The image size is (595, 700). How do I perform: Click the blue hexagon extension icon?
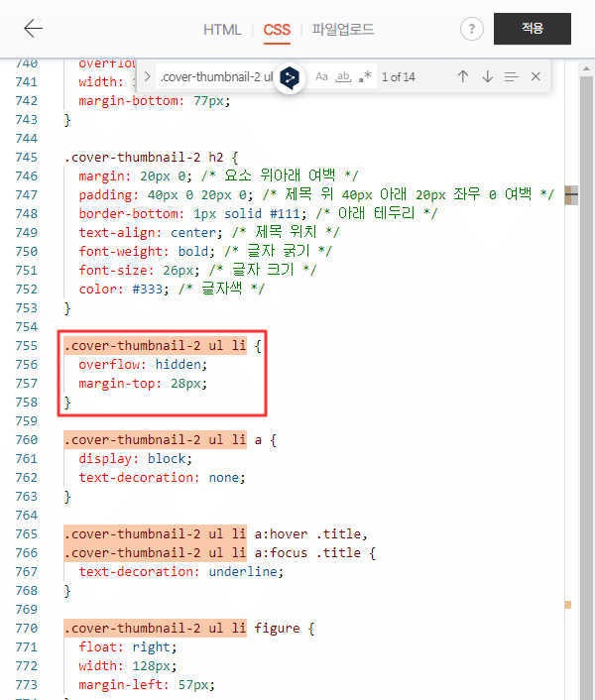[x=290, y=77]
